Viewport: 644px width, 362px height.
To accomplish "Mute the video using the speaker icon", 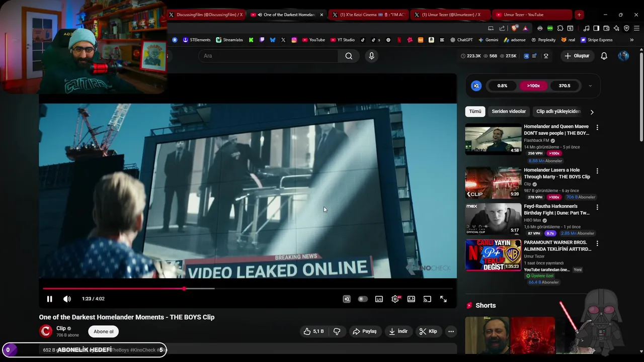I will (x=67, y=299).
